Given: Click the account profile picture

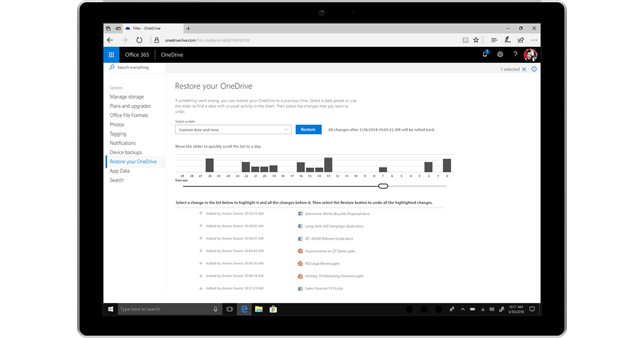Looking at the screenshot, I should click(x=530, y=54).
